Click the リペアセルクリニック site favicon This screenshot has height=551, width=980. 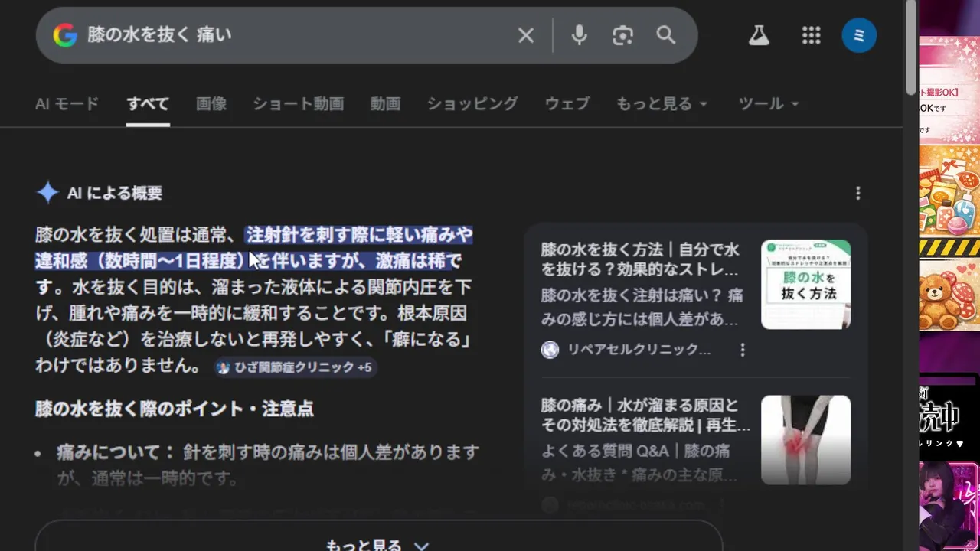(x=550, y=350)
